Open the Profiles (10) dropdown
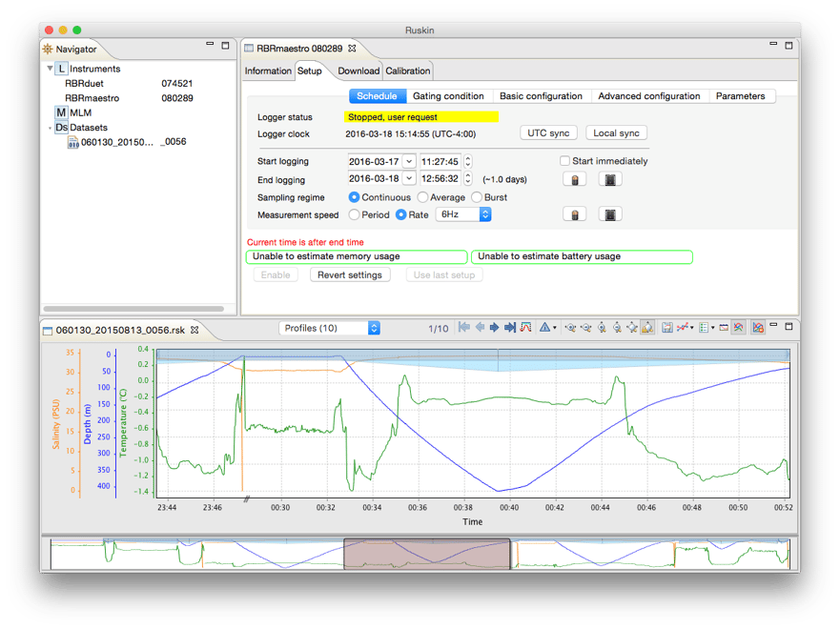This screenshot has height=629, width=840. [330, 328]
